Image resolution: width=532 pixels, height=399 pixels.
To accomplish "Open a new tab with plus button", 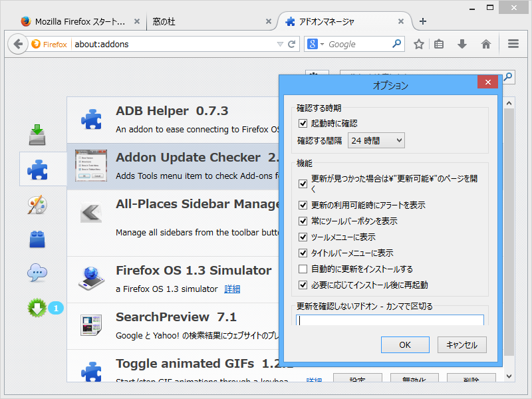I will pyautogui.click(x=423, y=21).
